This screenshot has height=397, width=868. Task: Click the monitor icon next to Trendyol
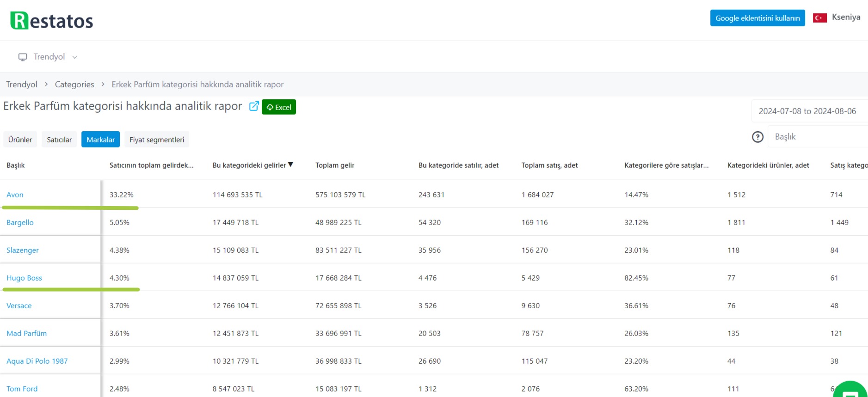(23, 57)
